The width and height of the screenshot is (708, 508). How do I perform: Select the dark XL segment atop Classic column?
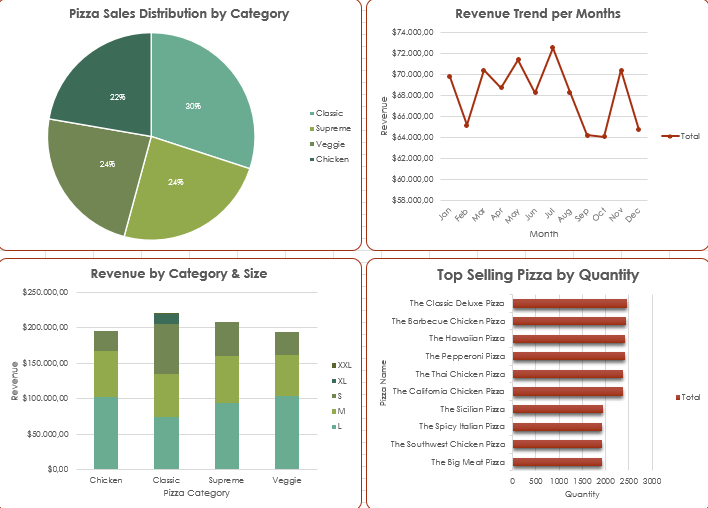tap(166, 318)
